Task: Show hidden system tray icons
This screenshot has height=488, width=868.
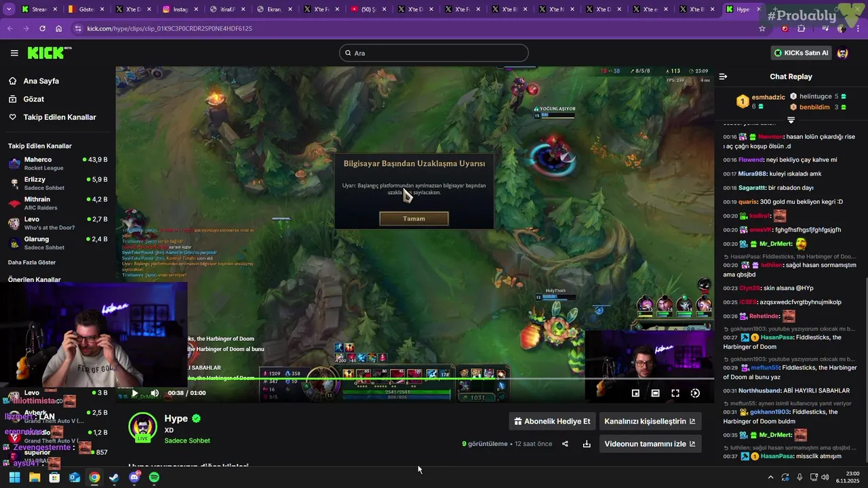Action: pyautogui.click(x=770, y=477)
